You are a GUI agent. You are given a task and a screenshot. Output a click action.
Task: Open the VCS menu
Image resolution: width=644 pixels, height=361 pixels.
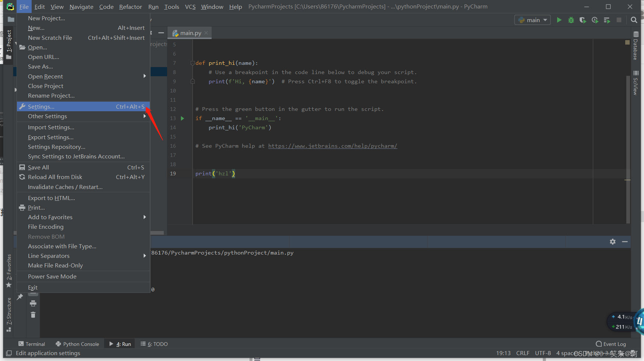tap(190, 7)
